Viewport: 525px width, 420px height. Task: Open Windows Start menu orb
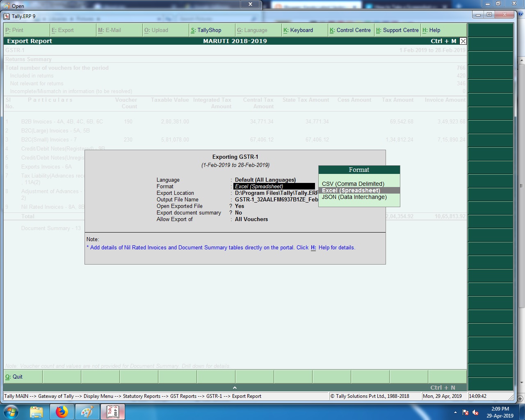click(11, 412)
